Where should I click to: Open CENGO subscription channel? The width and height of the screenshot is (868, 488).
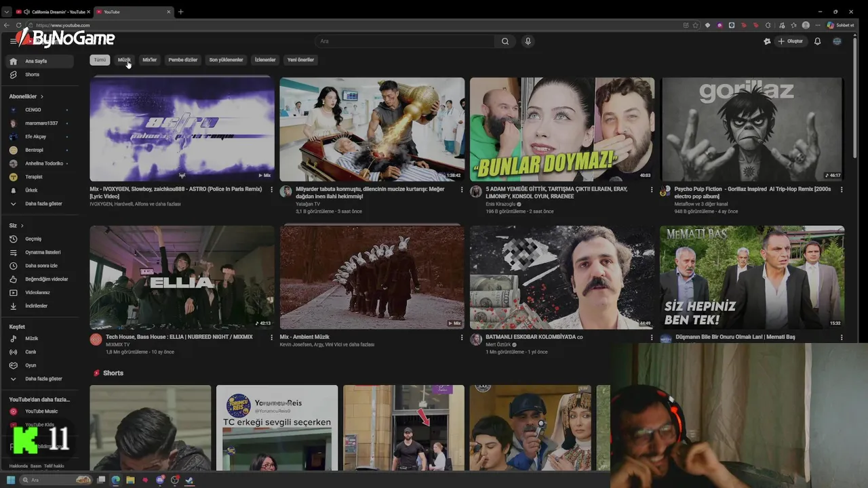[39, 110]
